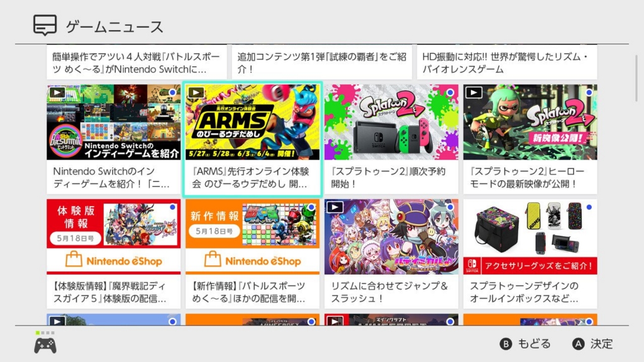Image resolution: width=644 pixels, height=362 pixels.
Task: Click the A button icon beside 決定
Action: click(579, 344)
